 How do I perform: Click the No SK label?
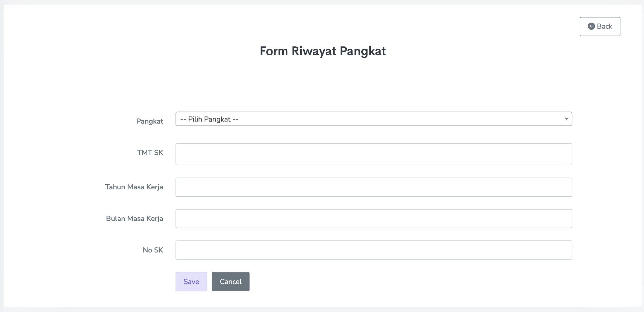coord(153,250)
